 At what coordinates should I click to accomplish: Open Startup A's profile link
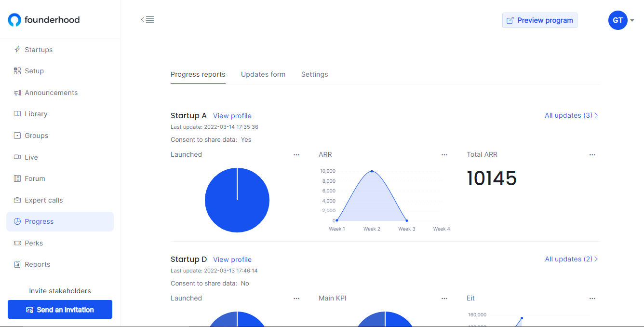(x=232, y=116)
